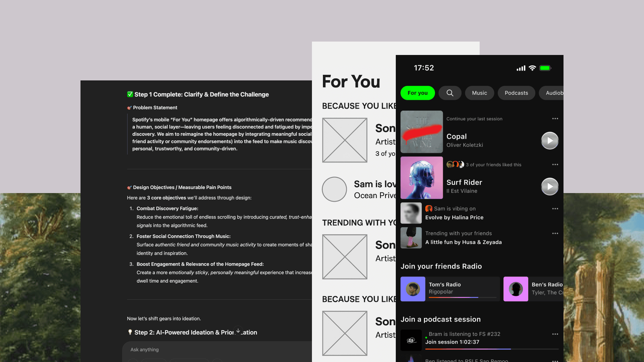Image resolution: width=644 pixels, height=362 pixels.
Task: Open 'A little fun by Husa & Zeyada'
Action: point(464,242)
